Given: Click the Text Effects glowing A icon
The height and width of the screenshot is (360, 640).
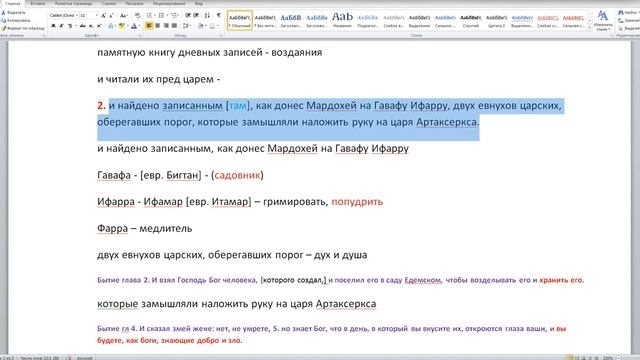Looking at the screenshot, I should click(111, 26).
